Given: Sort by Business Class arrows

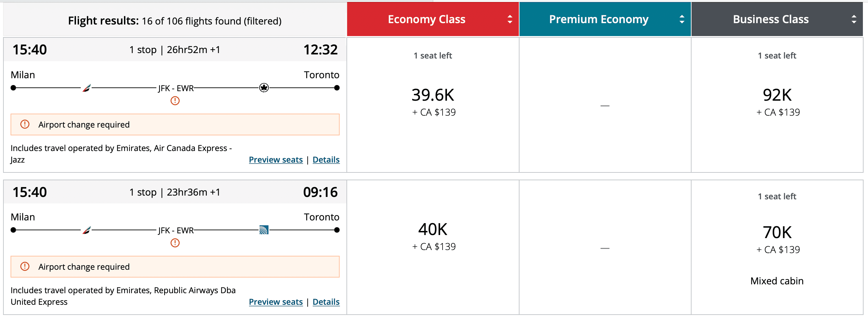Looking at the screenshot, I should (x=854, y=19).
